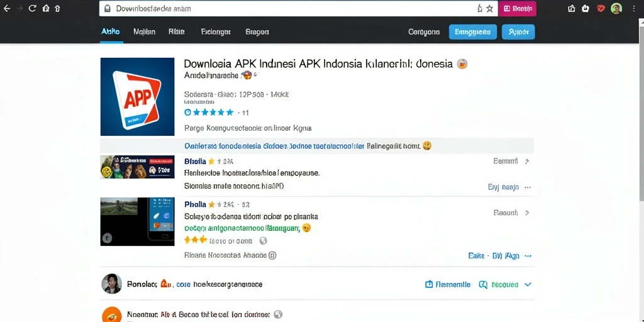Switch to the 'Rihte' tab
Viewport: 644px width, 322px height.
tap(177, 31)
